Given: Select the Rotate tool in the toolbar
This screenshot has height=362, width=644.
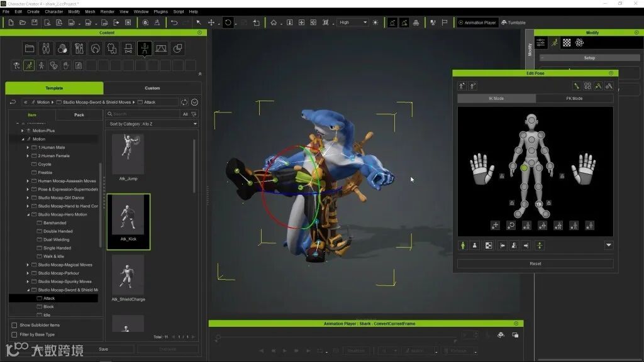Looking at the screenshot, I should coord(228,23).
